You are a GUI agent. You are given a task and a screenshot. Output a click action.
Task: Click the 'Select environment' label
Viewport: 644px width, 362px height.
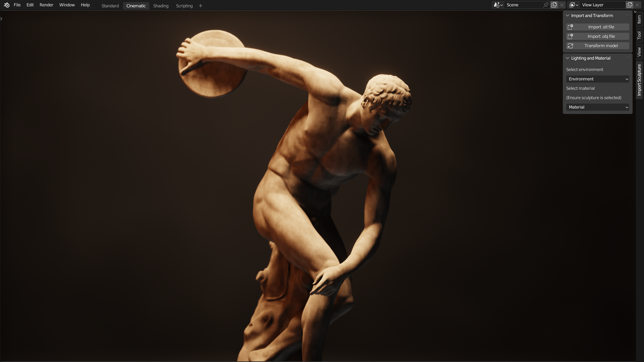click(x=585, y=70)
